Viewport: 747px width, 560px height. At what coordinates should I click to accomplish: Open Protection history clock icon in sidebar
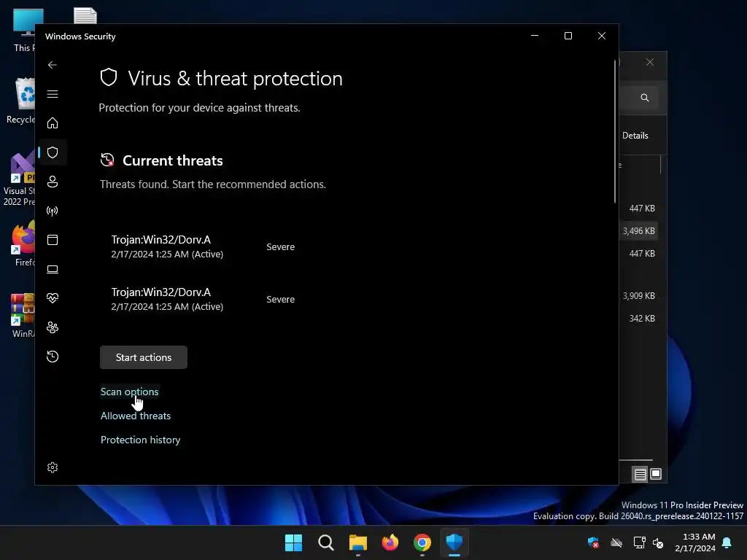tap(53, 357)
